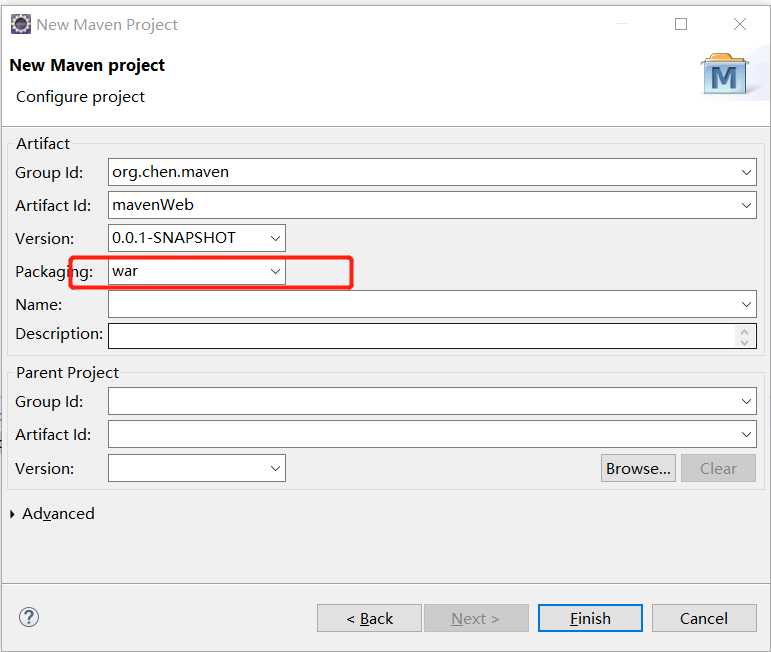The height and width of the screenshot is (652, 771).
Task: Click the Clear button in Parent Project
Action: (718, 468)
